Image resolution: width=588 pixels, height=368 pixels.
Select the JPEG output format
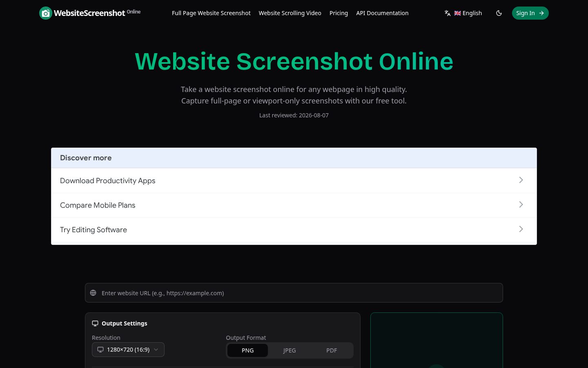pos(290,350)
